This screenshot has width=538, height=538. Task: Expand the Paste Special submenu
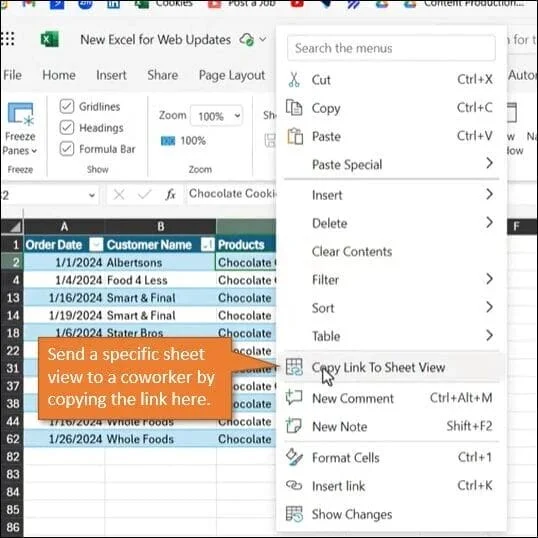490,163
